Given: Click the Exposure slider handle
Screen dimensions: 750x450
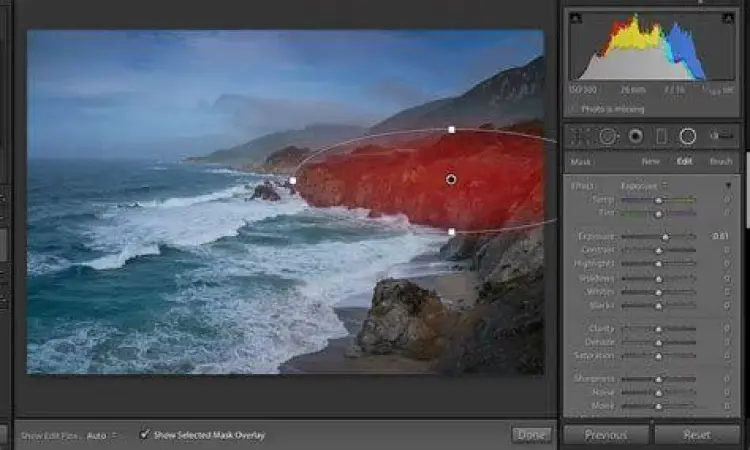Looking at the screenshot, I should tap(665, 237).
